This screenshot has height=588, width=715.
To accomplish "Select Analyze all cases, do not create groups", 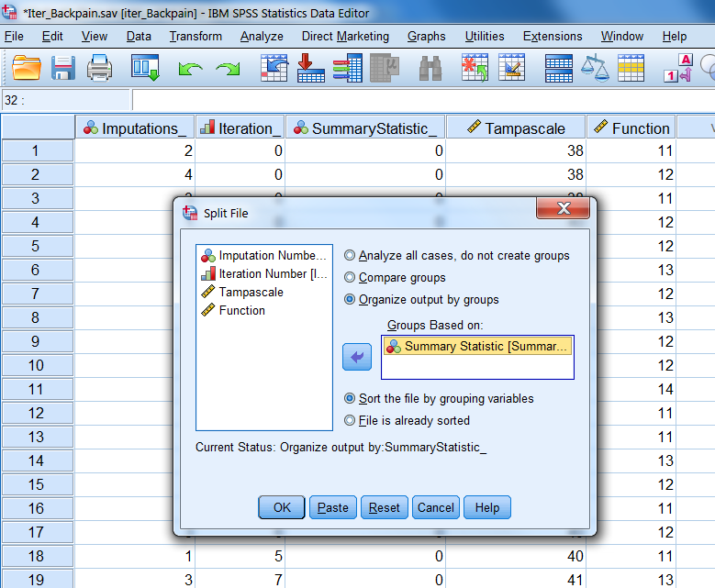I will [350, 256].
